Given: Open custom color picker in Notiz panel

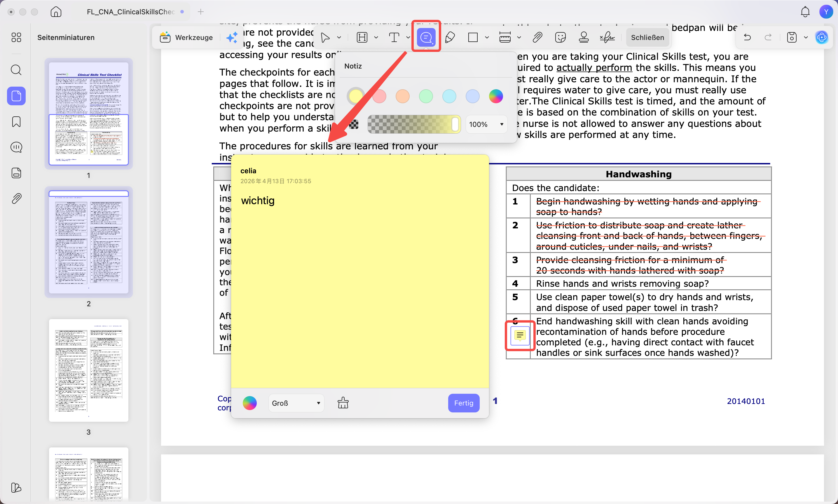Looking at the screenshot, I should [496, 96].
